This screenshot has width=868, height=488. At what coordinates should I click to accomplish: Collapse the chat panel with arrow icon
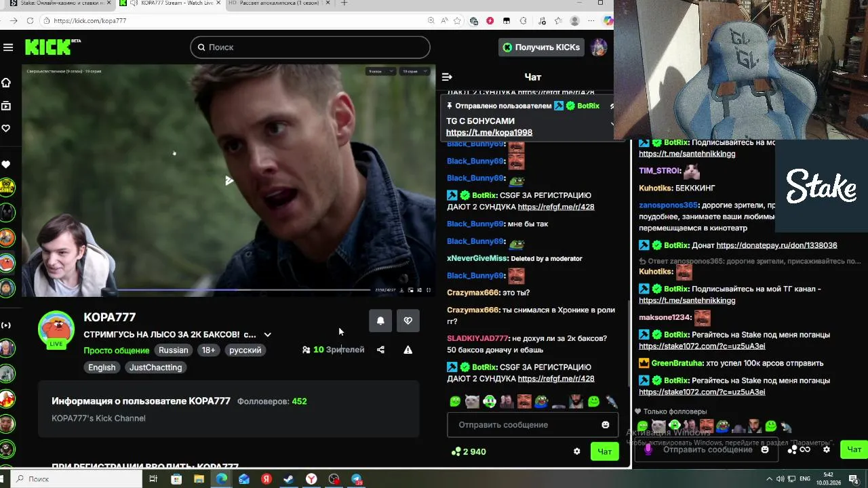click(447, 77)
